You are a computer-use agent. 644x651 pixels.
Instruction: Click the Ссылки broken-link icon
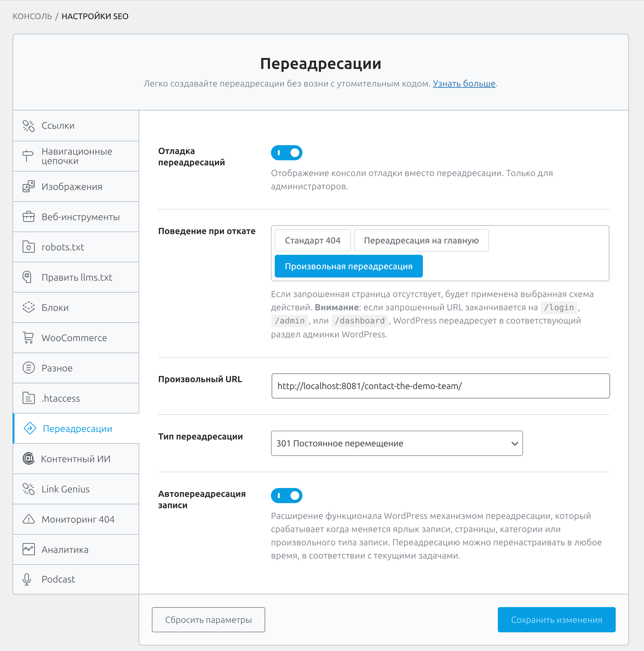[29, 126]
